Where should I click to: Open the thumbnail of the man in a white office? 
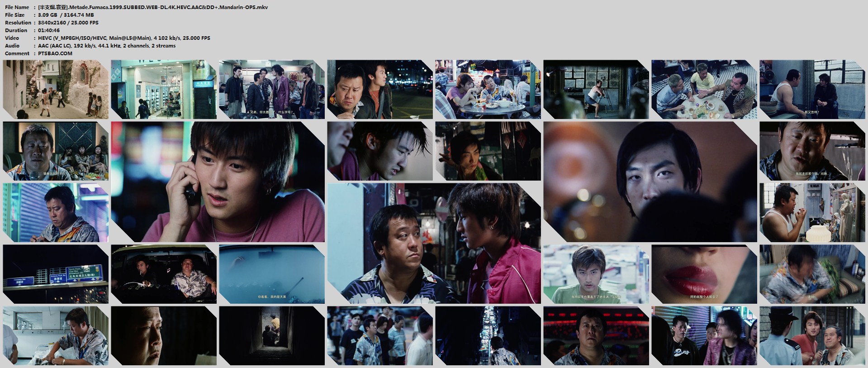[56, 336]
